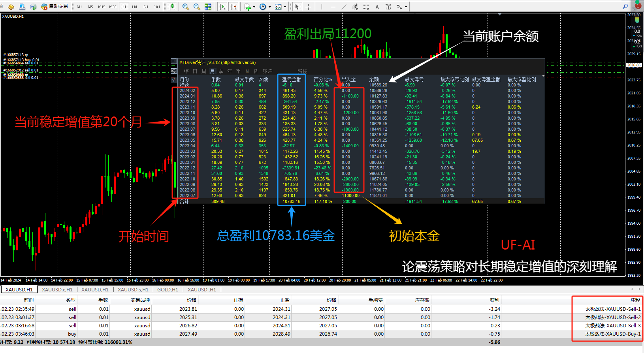This screenshot has width=644, height=353.
Task: Open the 备 panel tab
Action: pos(256,71)
